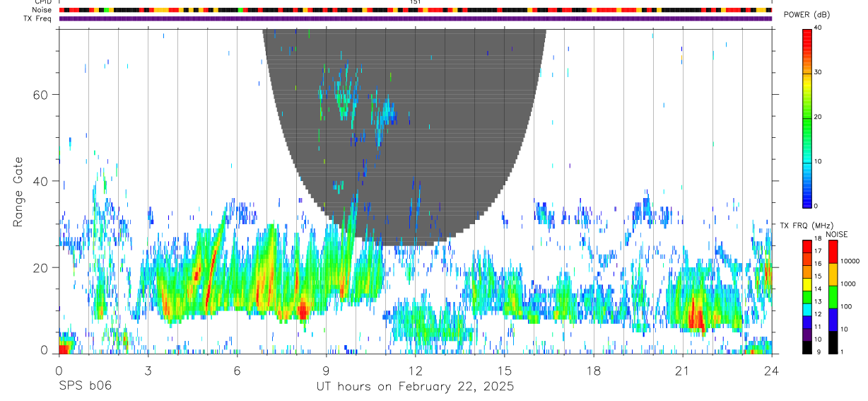868x401 pixels.
Task: Click the cyan 12 MHz swatch in TX FRQ legend
Action: coord(807,309)
